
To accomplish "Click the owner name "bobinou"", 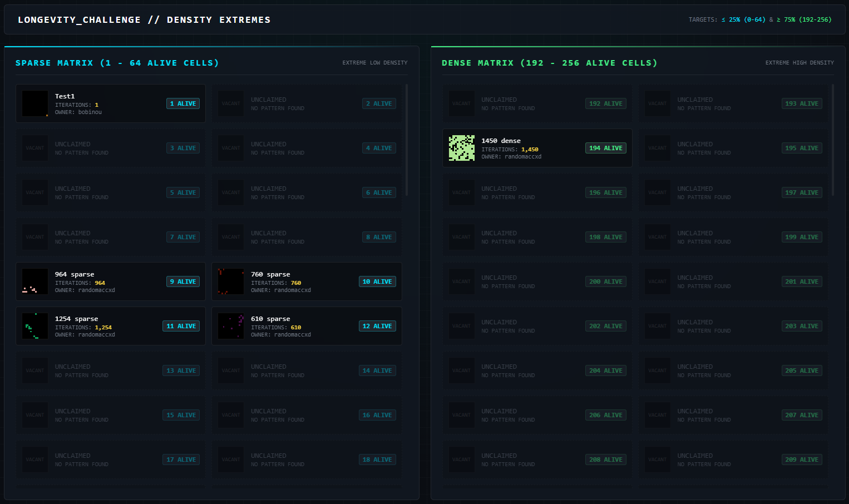I will 90,112.
